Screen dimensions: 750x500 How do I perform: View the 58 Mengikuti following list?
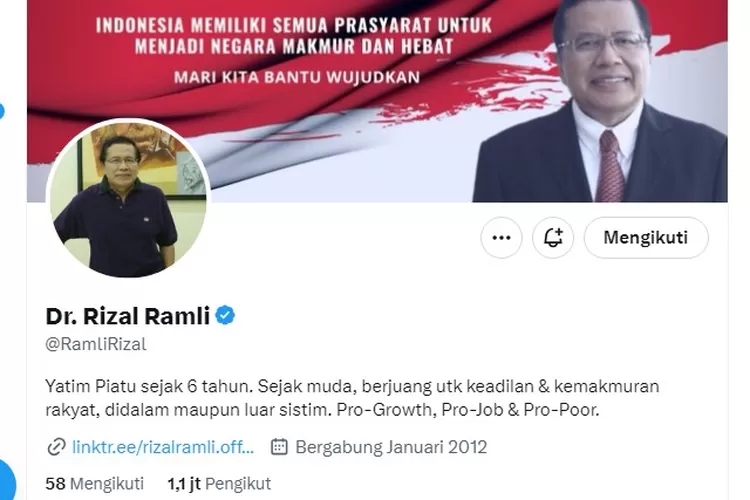point(94,484)
